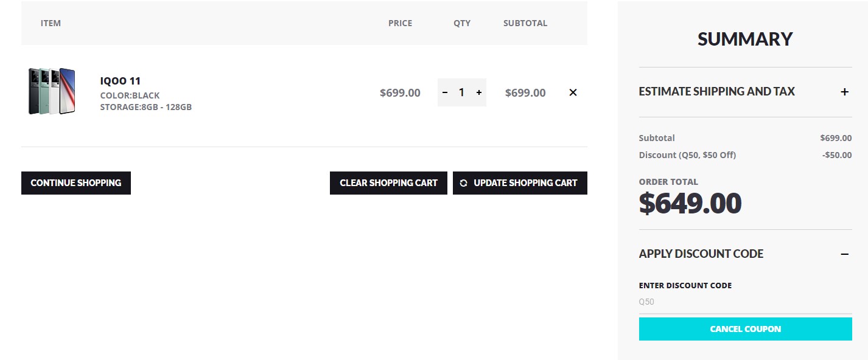Click the quantity number field

coord(461,92)
